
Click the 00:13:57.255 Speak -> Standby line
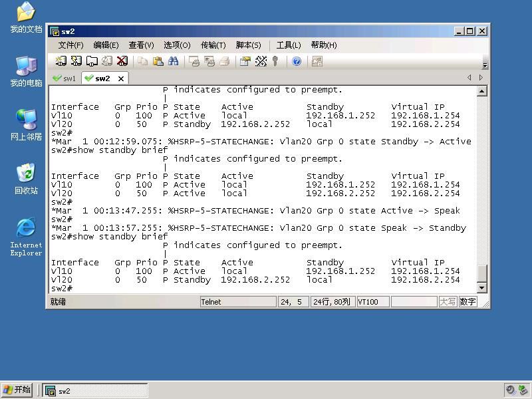tap(259, 228)
